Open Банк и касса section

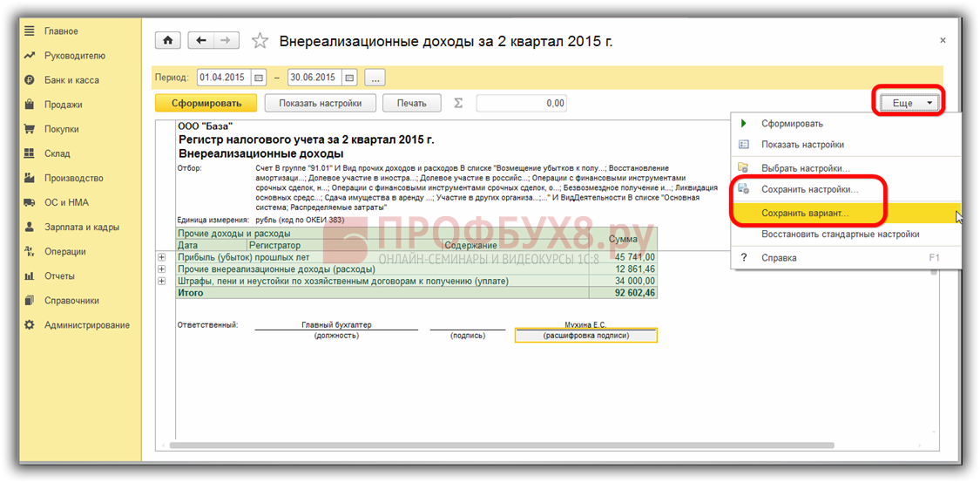[x=71, y=80]
